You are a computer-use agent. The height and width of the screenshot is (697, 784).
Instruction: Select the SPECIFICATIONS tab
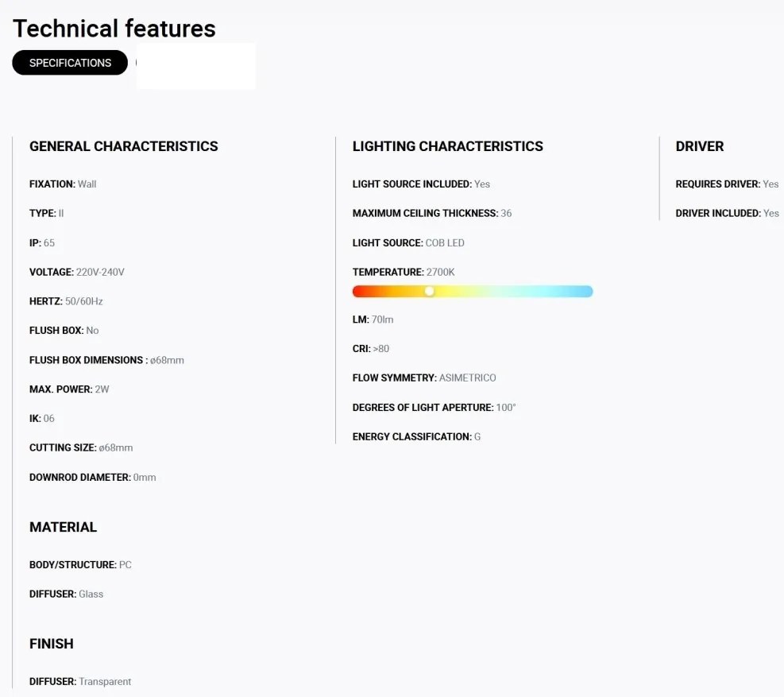(x=70, y=63)
